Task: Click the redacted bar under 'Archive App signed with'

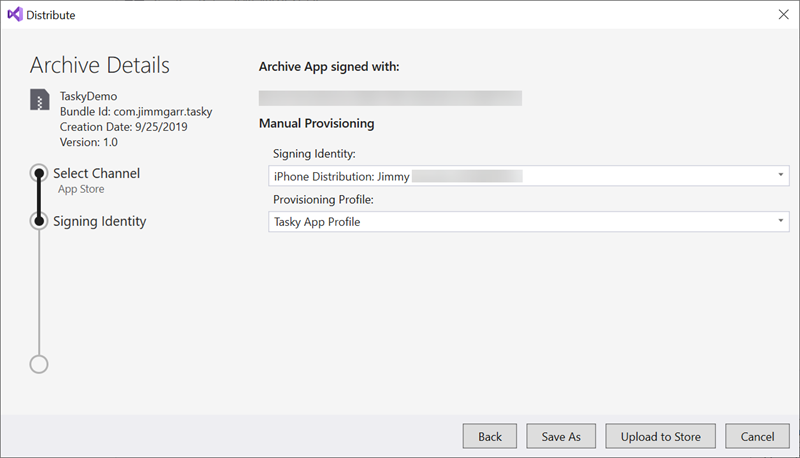Action: click(390, 98)
